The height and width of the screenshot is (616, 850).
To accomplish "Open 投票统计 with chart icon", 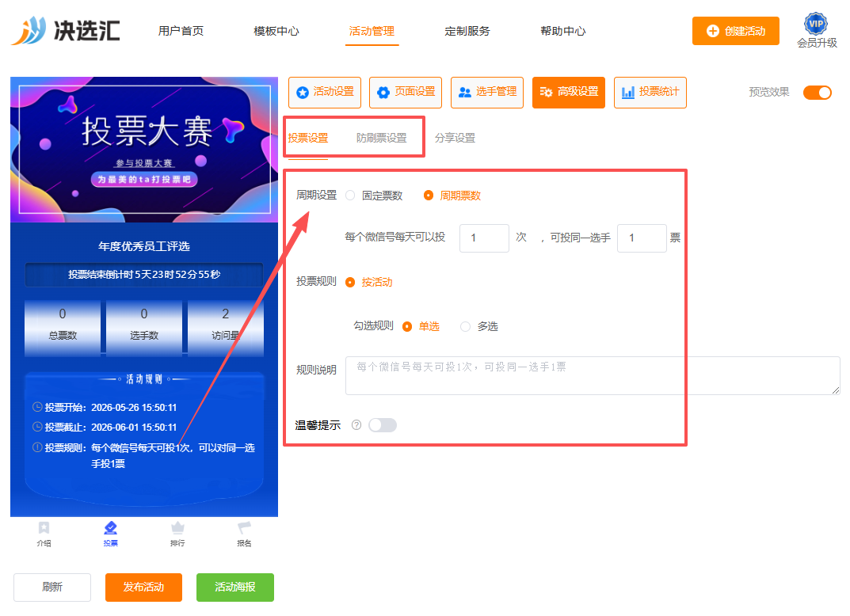I will 650,93.
